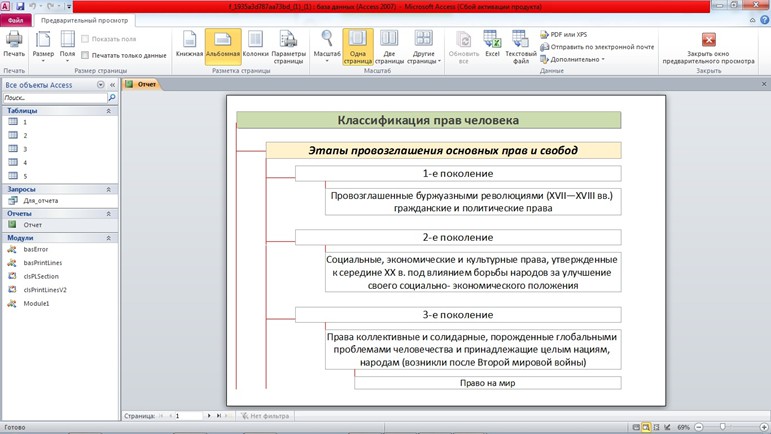Screen dimensions: 771x434
Task: Close the Отчет document with the X
Action: point(764,84)
